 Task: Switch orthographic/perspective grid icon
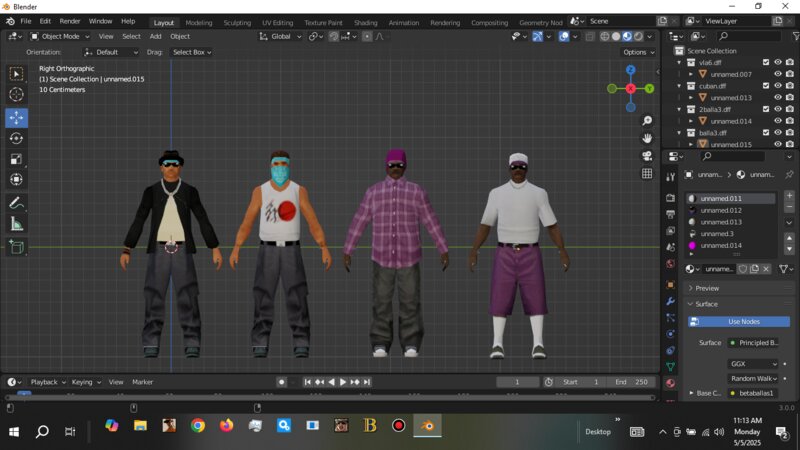(x=647, y=173)
